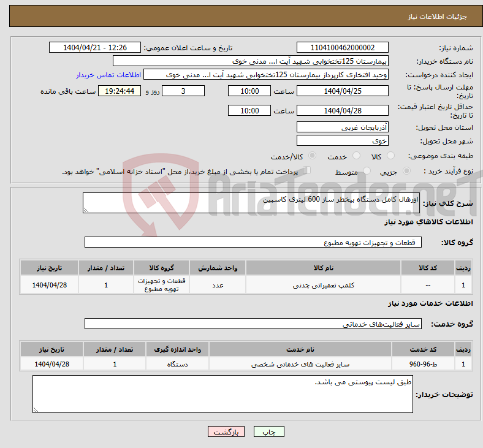Click the buyer organization name field
Screen dimensions: 483x448
[x=251, y=61]
